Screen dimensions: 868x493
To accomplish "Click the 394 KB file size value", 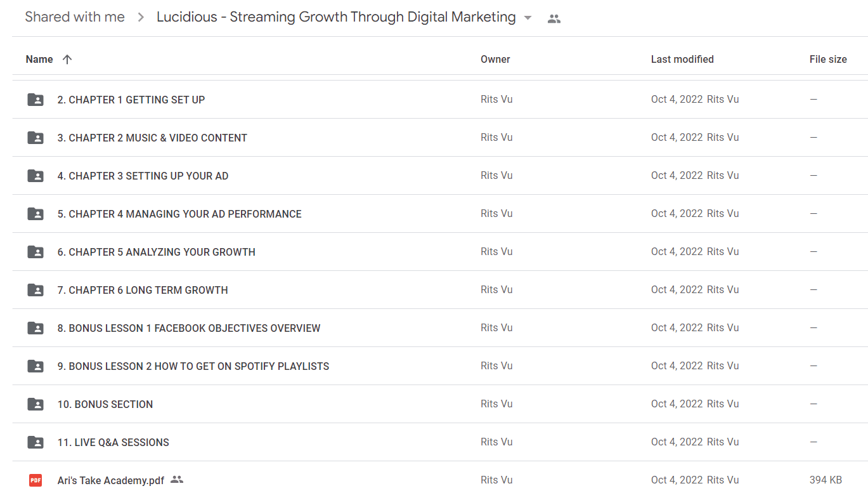I will click(826, 480).
